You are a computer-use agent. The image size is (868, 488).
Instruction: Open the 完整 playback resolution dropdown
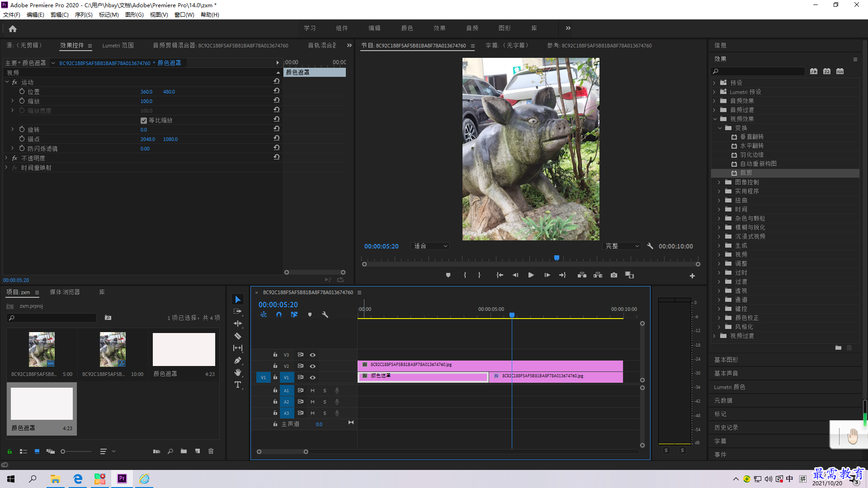pyautogui.click(x=622, y=246)
